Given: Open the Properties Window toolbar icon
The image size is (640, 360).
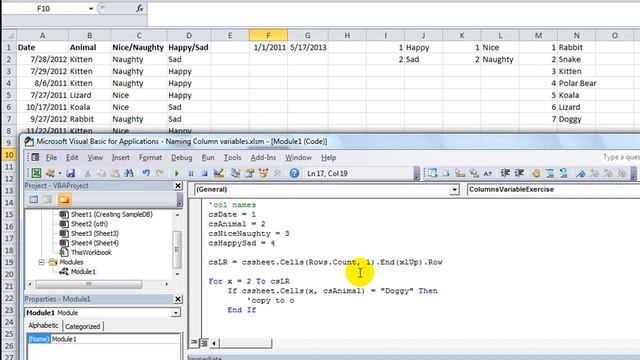Looking at the screenshot, I should coord(249,173).
